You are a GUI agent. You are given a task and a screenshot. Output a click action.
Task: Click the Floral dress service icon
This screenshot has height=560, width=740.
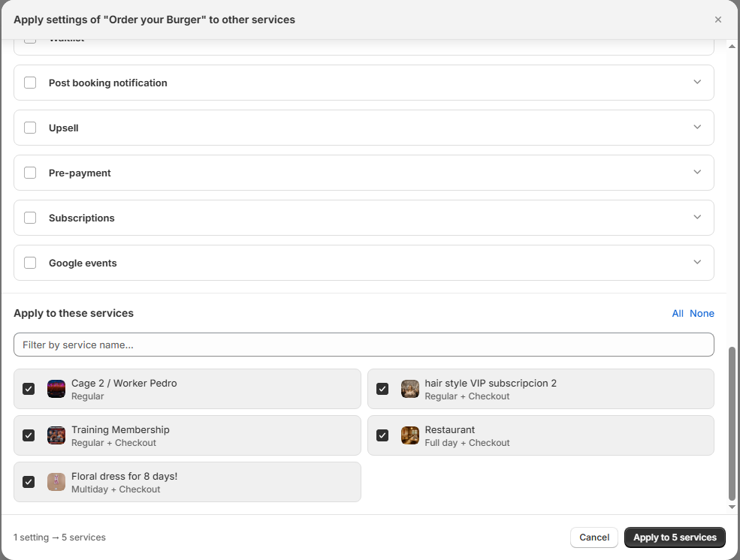(56, 482)
